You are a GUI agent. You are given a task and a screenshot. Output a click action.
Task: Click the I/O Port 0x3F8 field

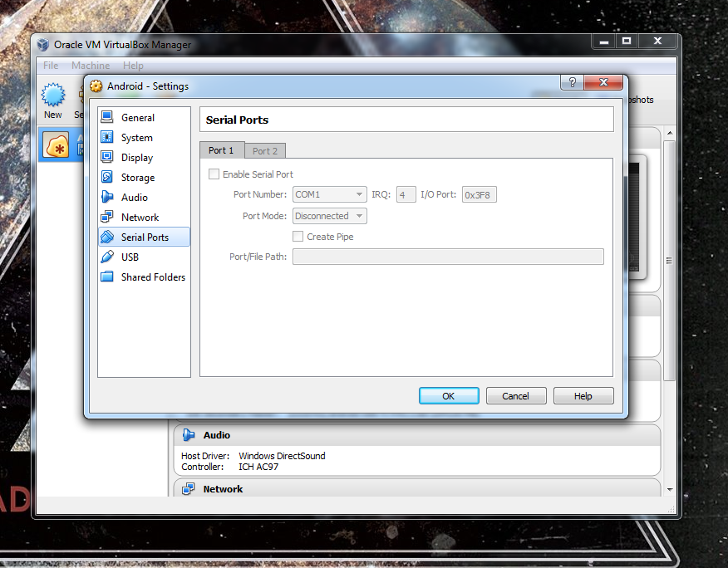[479, 195]
